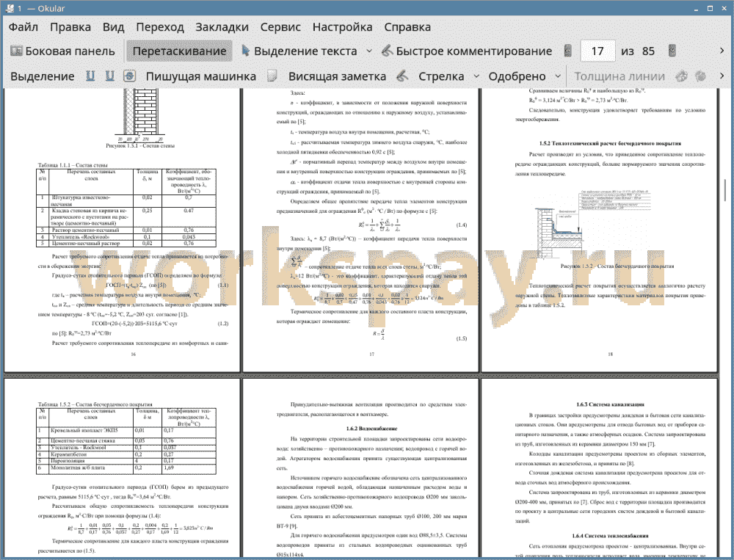Open the Вид menu
The height and width of the screenshot is (560, 734).
click(113, 27)
